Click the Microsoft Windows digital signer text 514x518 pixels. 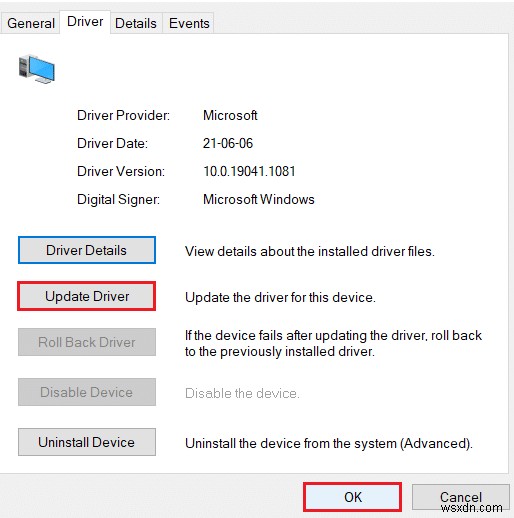point(259,199)
